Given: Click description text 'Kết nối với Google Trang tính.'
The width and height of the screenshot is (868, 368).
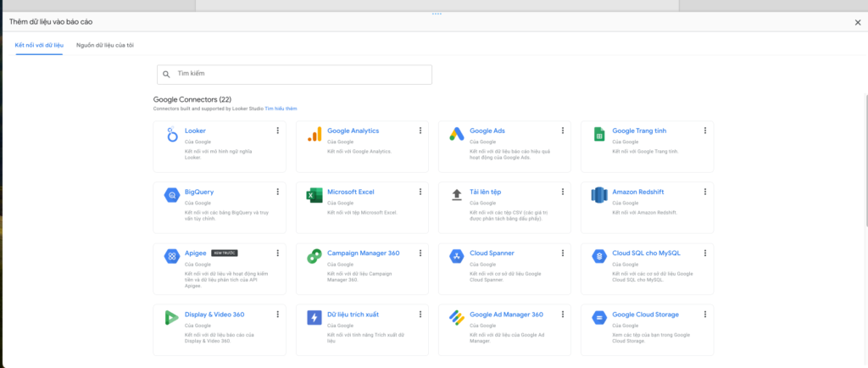Looking at the screenshot, I should (x=645, y=151).
